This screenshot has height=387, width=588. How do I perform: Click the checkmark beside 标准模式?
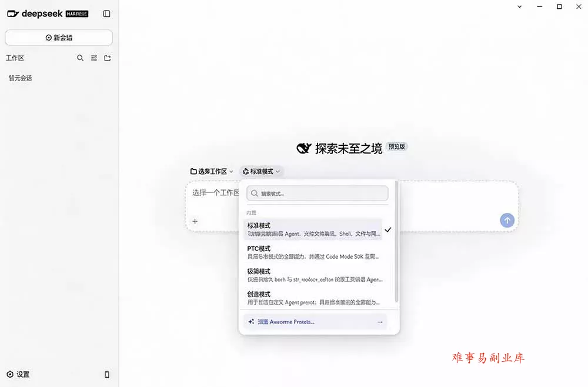click(388, 229)
